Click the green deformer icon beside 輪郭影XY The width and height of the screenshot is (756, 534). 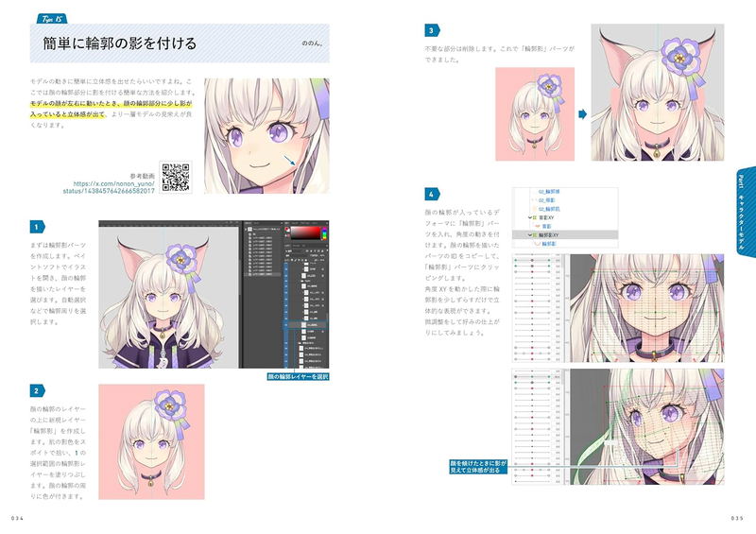tap(535, 235)
